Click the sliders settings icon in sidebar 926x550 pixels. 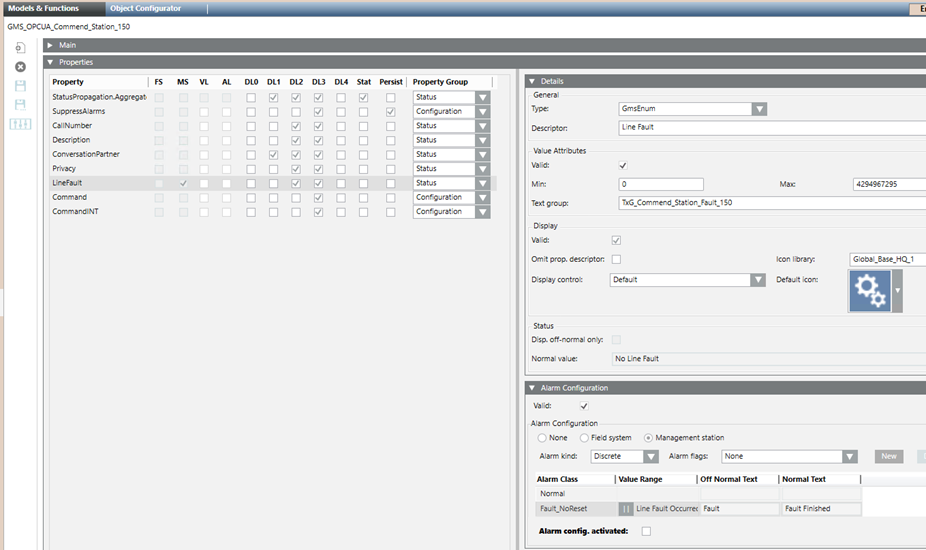point(20,124)
